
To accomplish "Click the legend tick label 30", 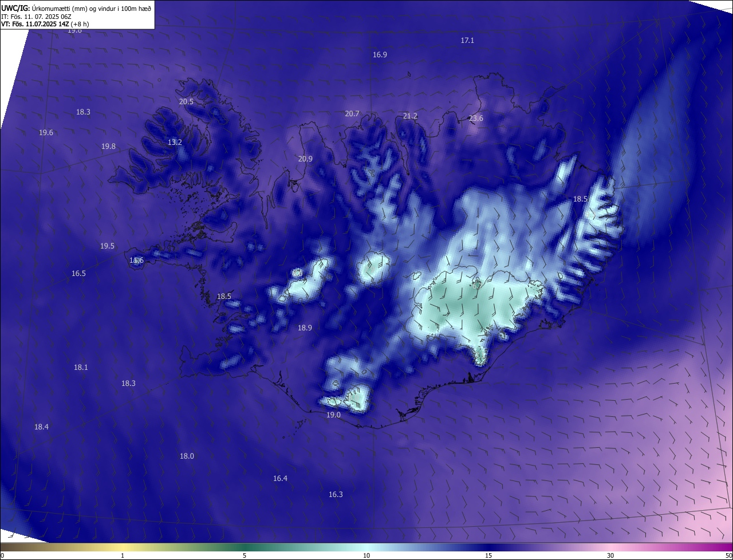I will pyautogui.click(x=610, y=556).
